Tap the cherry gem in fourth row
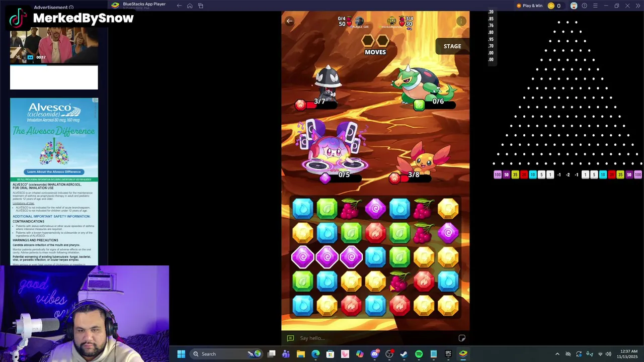This screenshot has height=362, width=644. tap(399, 281)
